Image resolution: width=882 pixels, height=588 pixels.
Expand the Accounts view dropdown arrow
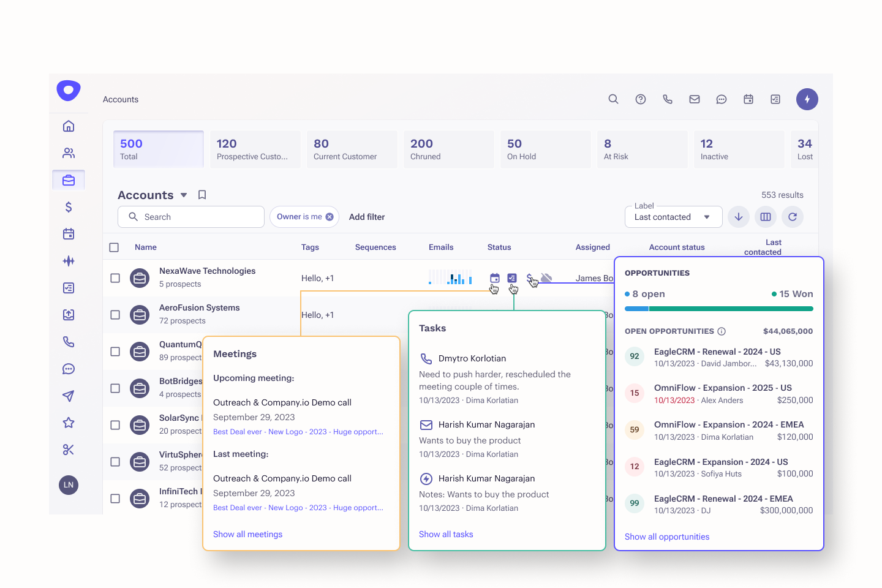click(x=184, y=195)
